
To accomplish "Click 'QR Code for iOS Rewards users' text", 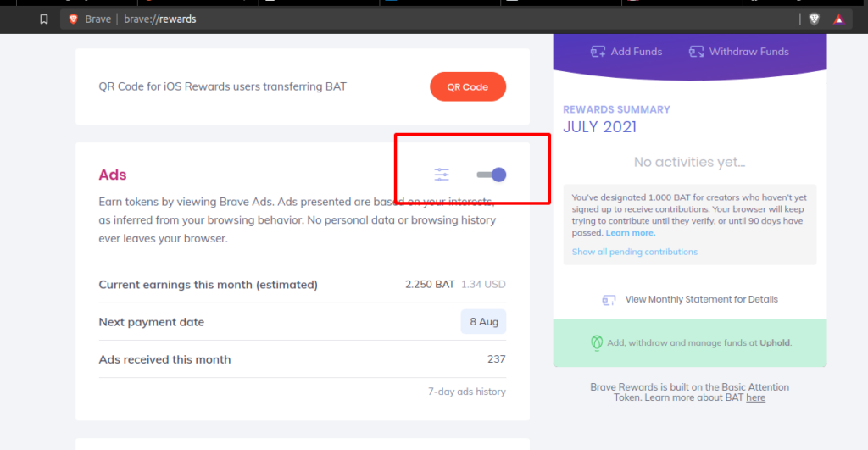I will [223, 86].
